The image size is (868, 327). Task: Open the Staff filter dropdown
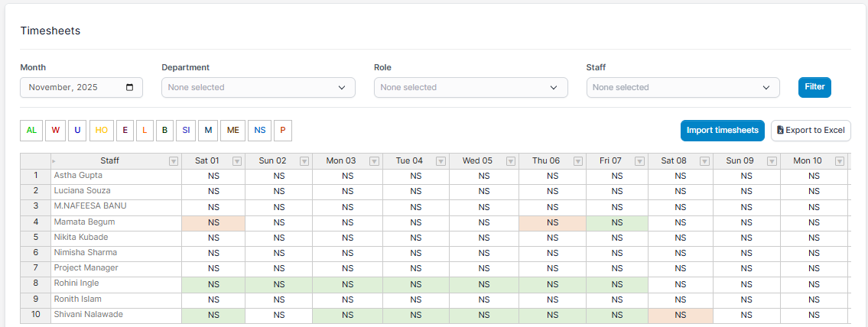682,87
